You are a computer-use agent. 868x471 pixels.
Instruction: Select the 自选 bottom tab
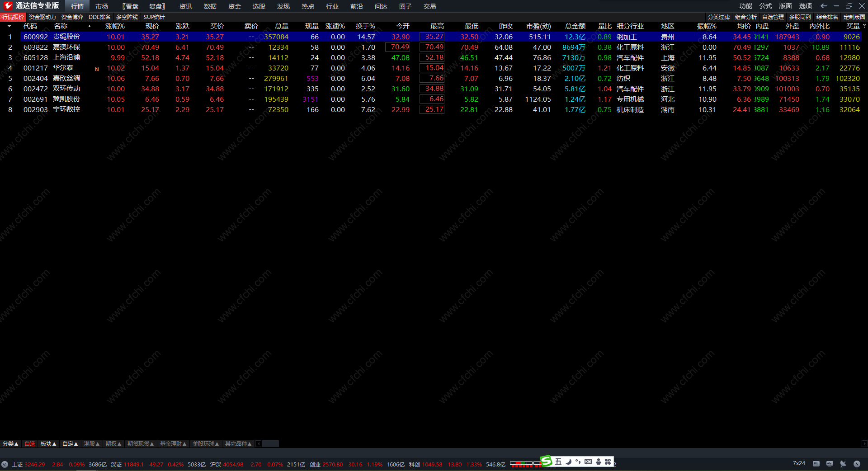30,444
